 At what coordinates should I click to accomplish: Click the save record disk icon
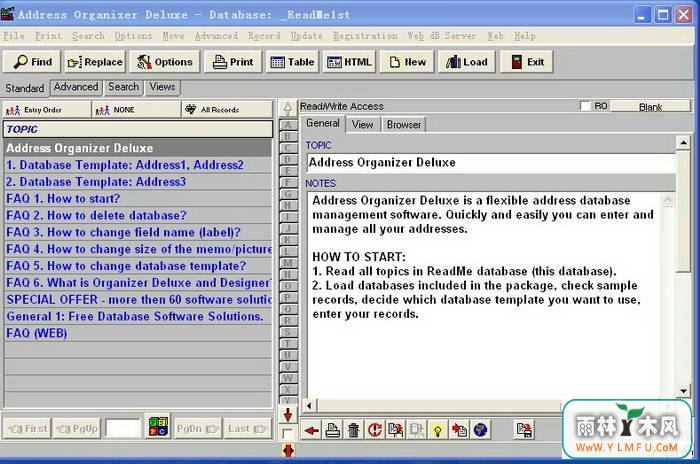[x=524, y=431]
